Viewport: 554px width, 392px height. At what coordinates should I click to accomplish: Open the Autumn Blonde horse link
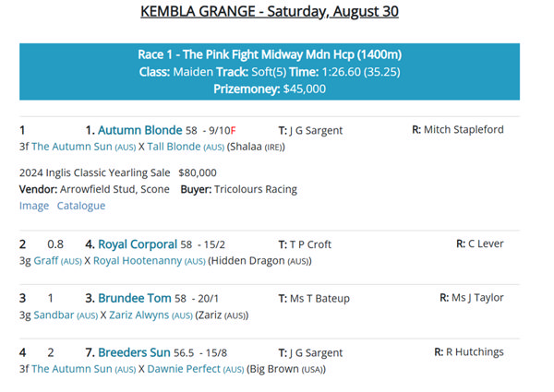click(x=140, y=130)
